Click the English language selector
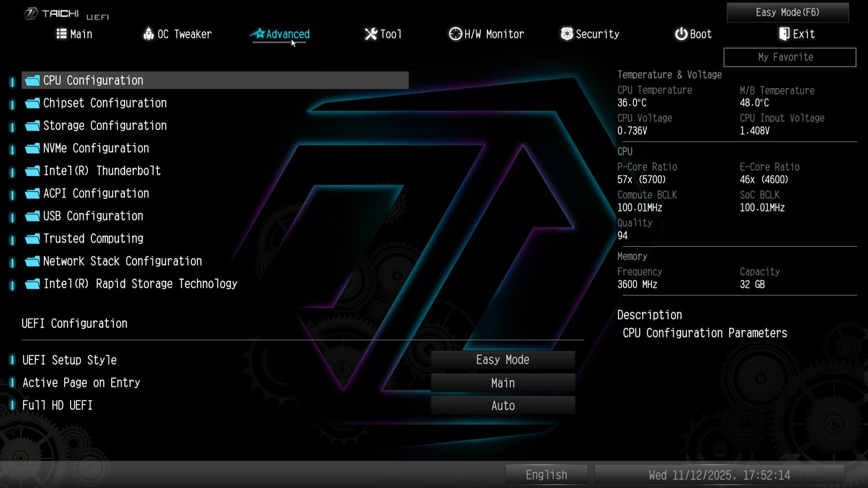This screenshot has height=488, width=868. tap(546, 475)
